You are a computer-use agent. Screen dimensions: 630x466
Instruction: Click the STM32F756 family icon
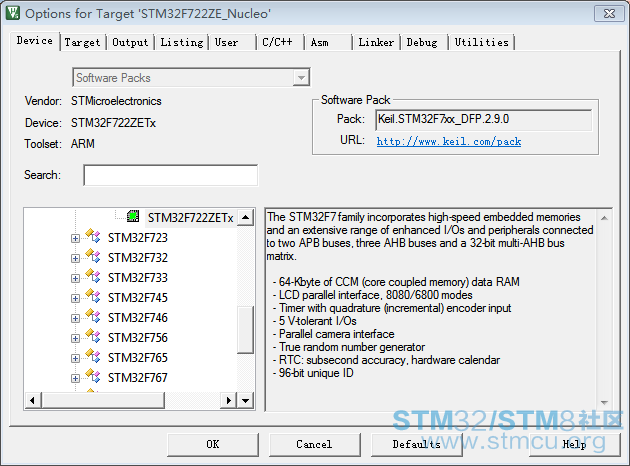click(93, 336)
